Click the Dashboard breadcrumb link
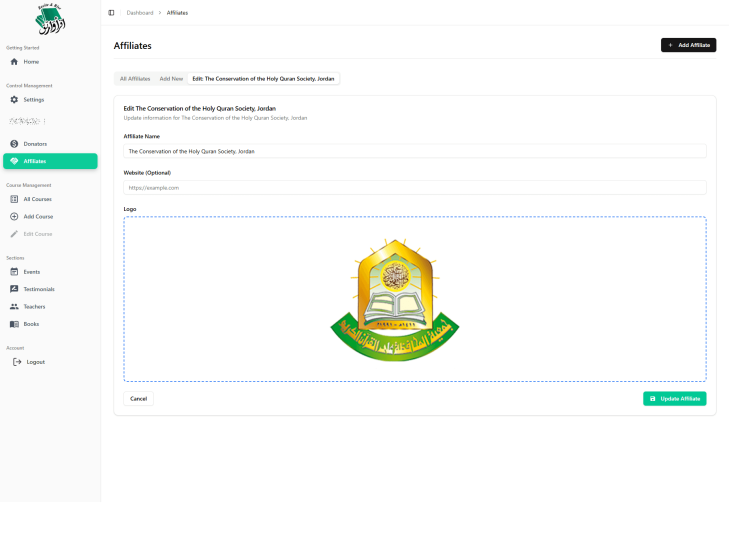The height and width of the screenshot is (540, 729). pyautogui.click(x=139, y=13)
